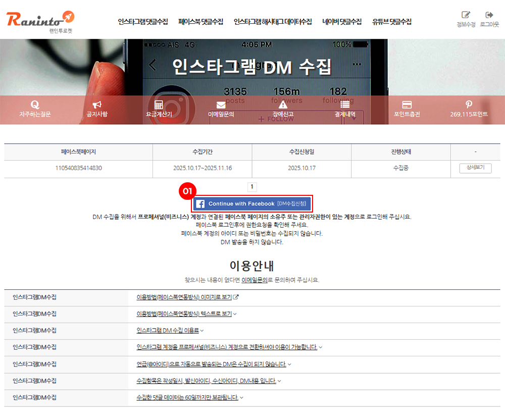Click the 이메일문의 envelope icon
This screenshot has width=505, height=420.
pyautogui.click(x=221, y=105)
